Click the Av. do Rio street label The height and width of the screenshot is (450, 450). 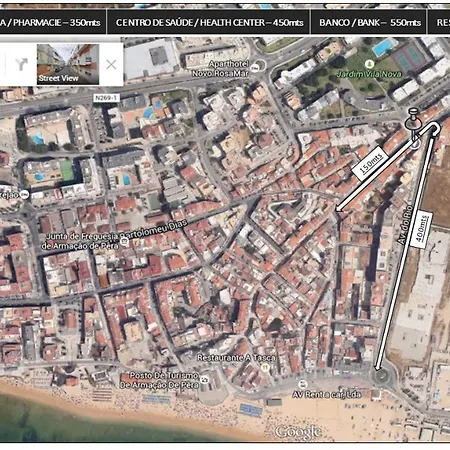click(x=405, y=225)
